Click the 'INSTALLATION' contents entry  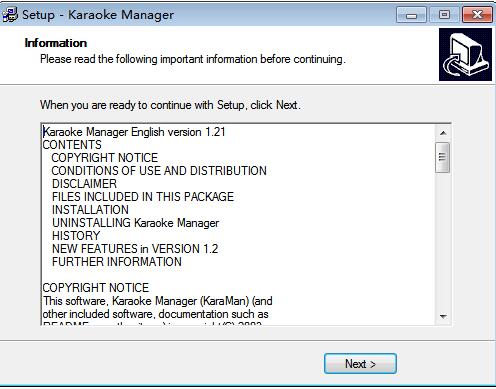point(90,210)
